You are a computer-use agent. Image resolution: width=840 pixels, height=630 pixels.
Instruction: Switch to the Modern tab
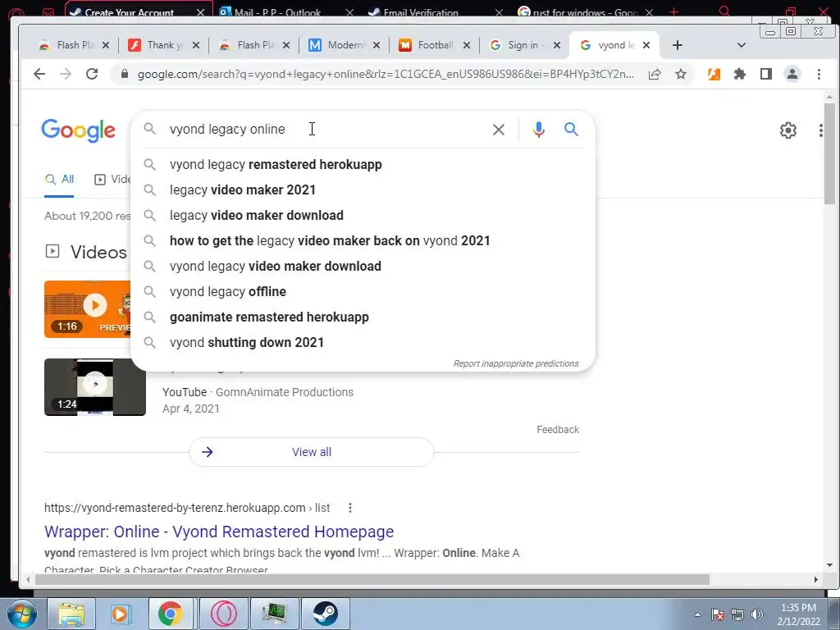click(344, 45)
